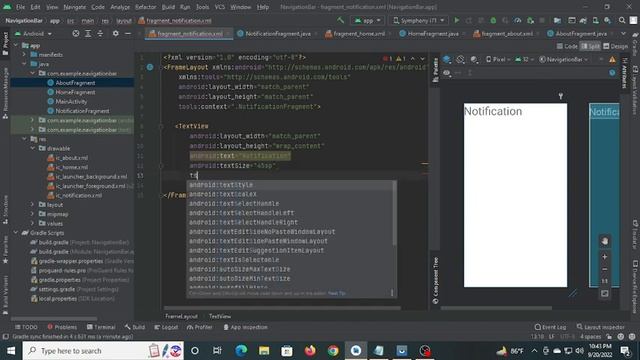
Task: Open File Explorer from taskbar
Action: click(264, 351)
